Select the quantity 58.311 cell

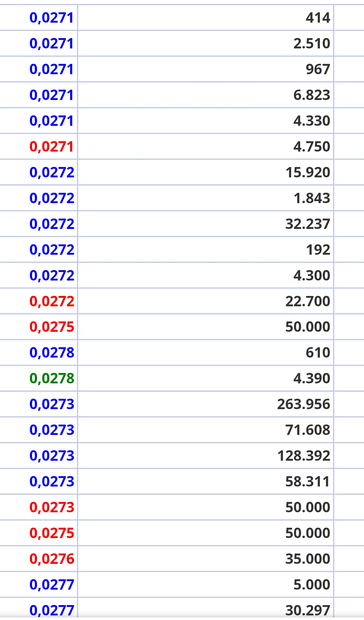tap(206, 481)
